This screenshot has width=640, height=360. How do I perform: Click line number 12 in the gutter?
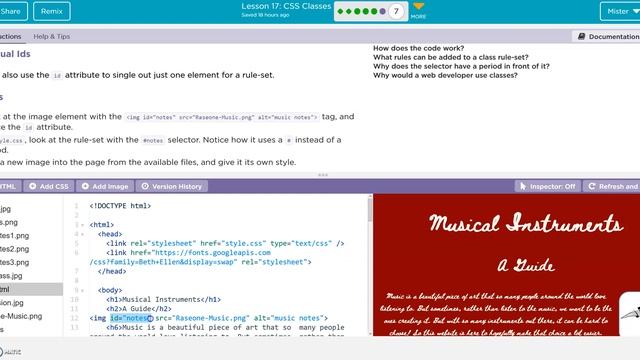(x=74, y=318)
